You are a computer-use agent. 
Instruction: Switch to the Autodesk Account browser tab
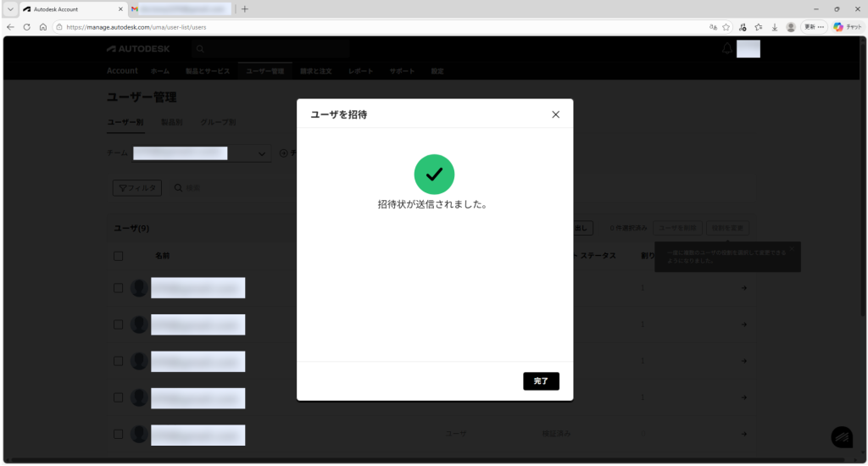click(72, 9)
